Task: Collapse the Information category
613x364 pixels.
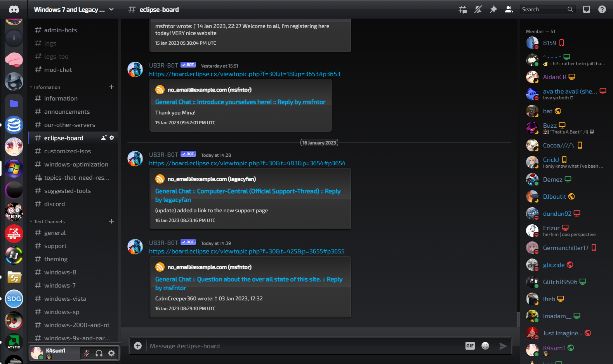Action: (x=47, y=87)
